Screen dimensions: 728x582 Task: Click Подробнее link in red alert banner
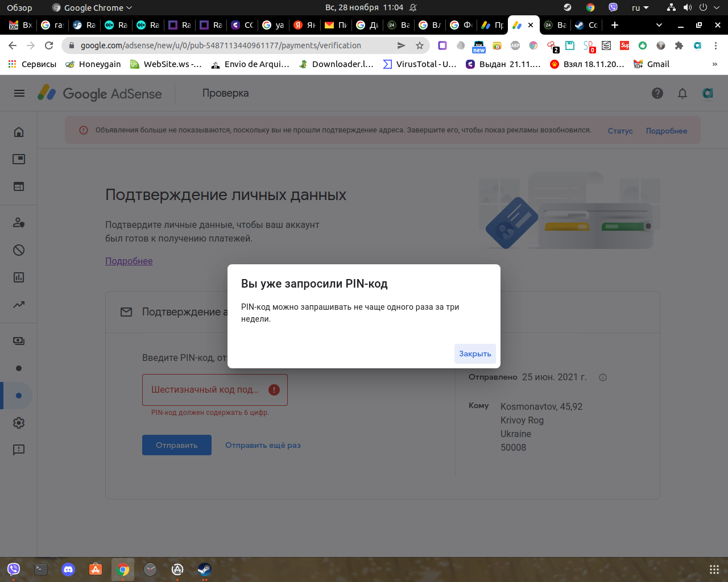pos(667,131)
